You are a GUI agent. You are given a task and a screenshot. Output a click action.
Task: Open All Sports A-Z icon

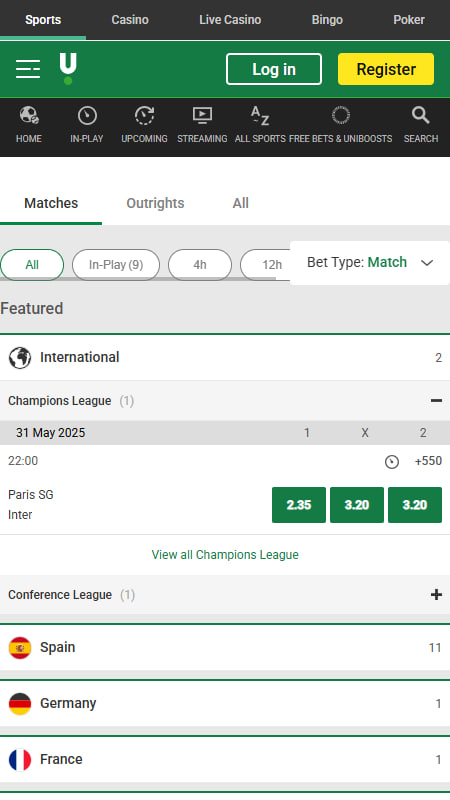coord(260,115)
